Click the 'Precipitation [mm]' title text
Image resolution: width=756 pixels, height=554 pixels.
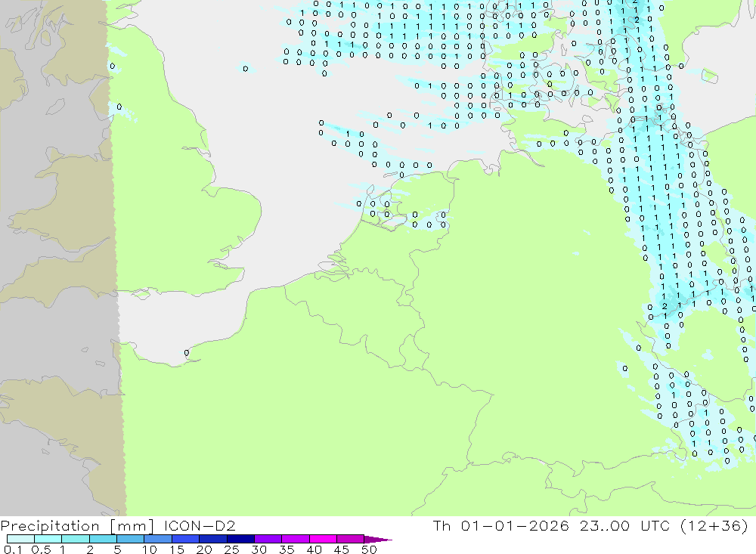[x=77, y=525]
